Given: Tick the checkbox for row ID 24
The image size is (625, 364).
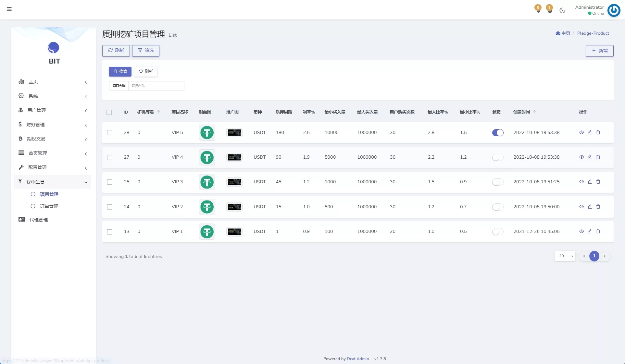Looking at the screenshot, I should point(110,207).
